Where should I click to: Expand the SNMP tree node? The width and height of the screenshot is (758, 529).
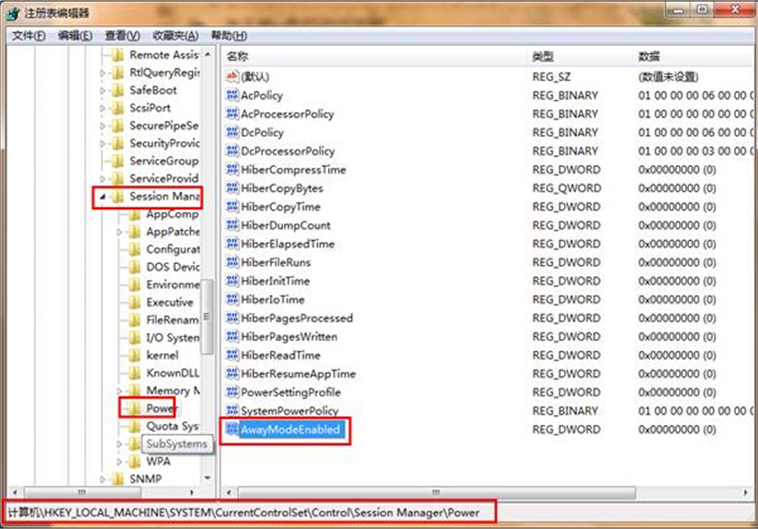[104, 480]
